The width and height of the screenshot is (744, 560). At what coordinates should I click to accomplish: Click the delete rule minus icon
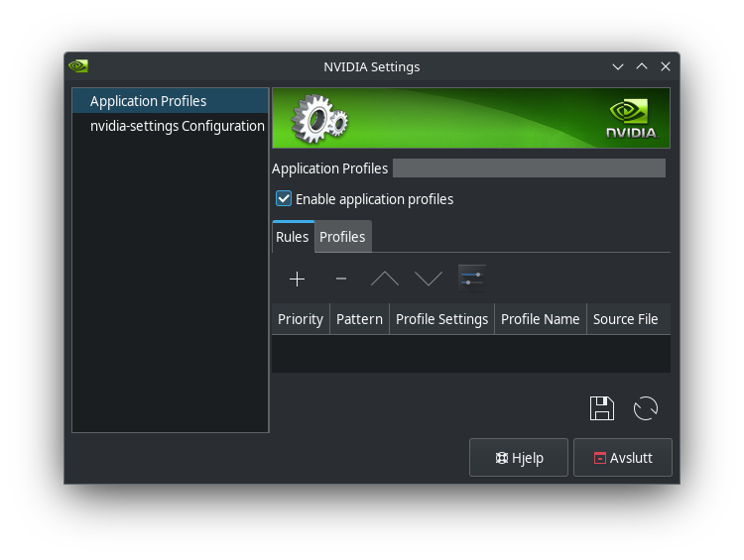(341, 279)
